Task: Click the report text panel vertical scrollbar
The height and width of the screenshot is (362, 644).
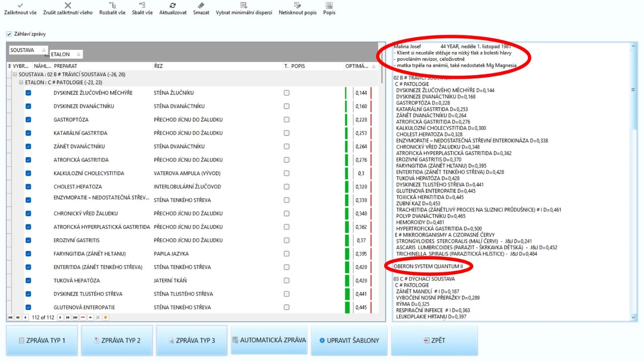Action: (634, 182)
